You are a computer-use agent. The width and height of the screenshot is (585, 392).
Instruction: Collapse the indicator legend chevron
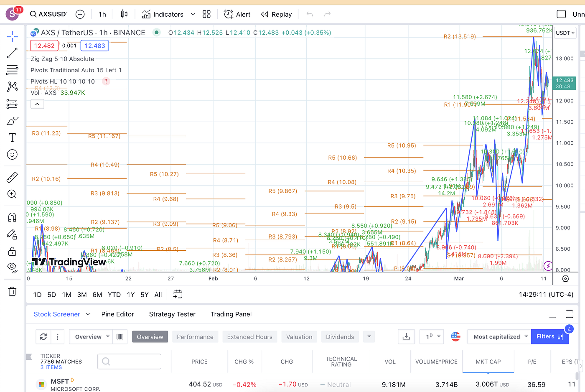(37, 104)
